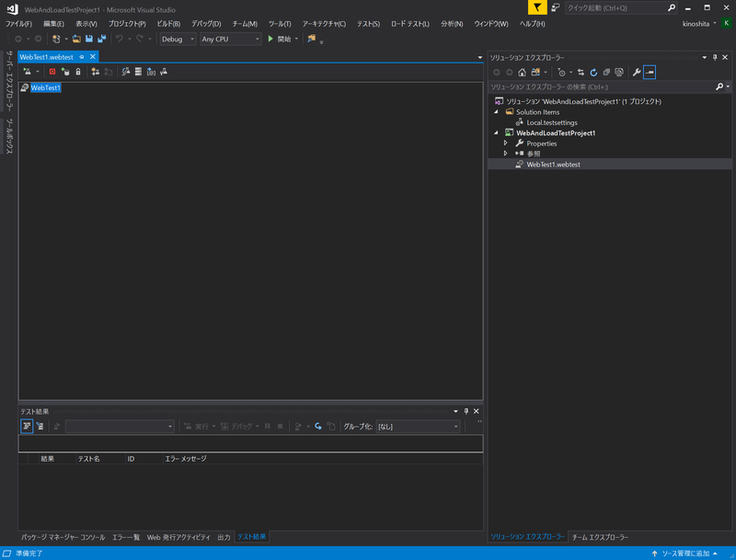Toggle auto-hide pin on Test Results panel
Screen dimensions: 736x560
(466, 411)
